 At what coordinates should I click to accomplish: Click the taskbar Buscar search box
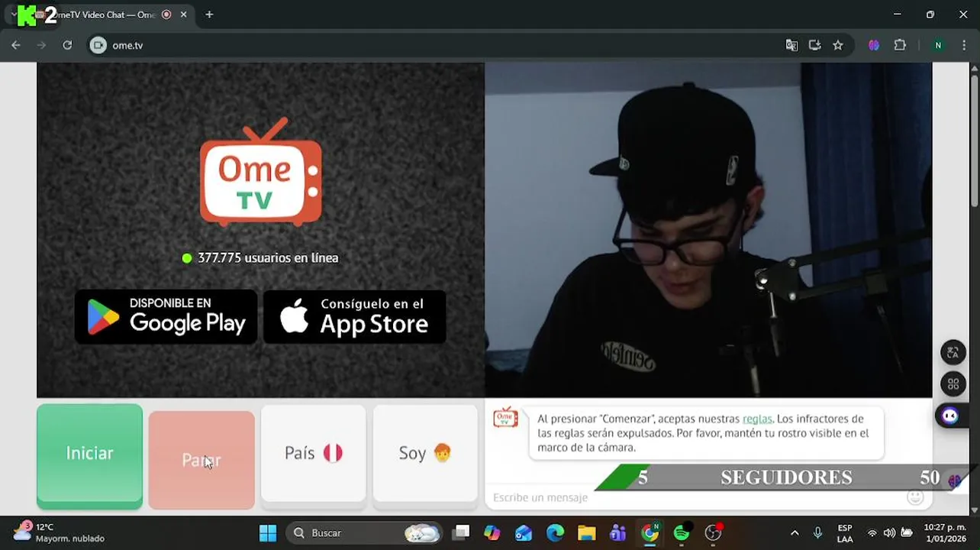coord(365,532)
